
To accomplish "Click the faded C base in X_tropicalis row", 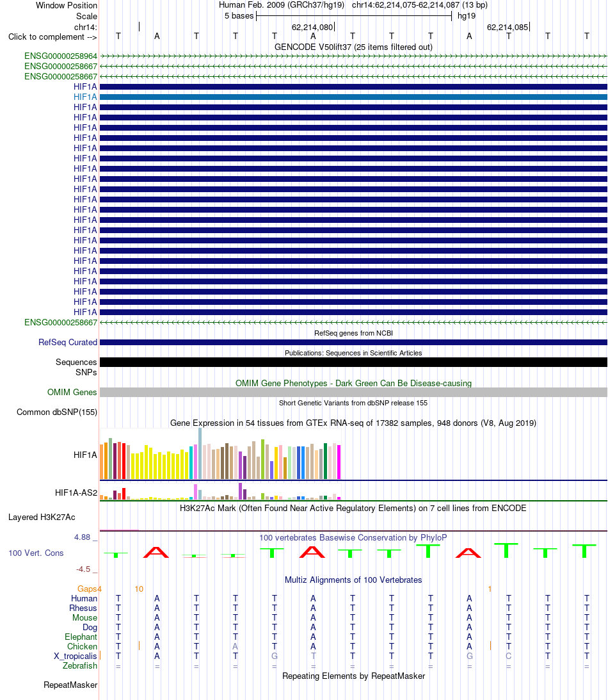I will [509, 656].
